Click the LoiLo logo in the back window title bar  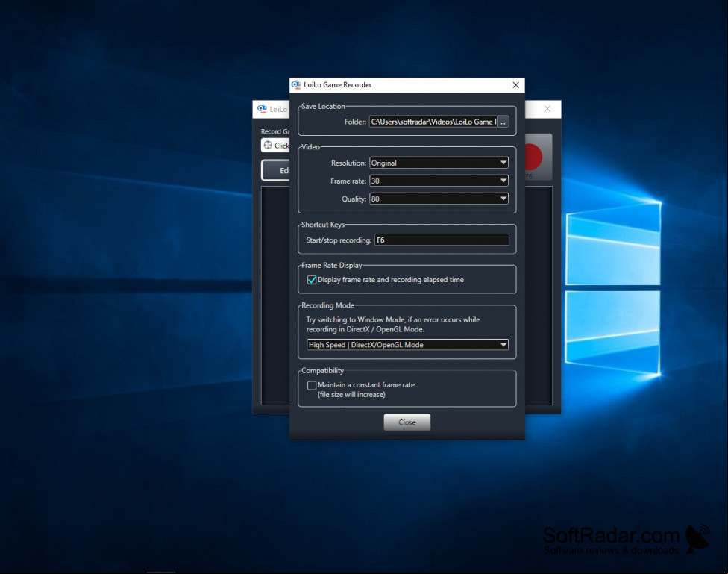pos(262,109)
